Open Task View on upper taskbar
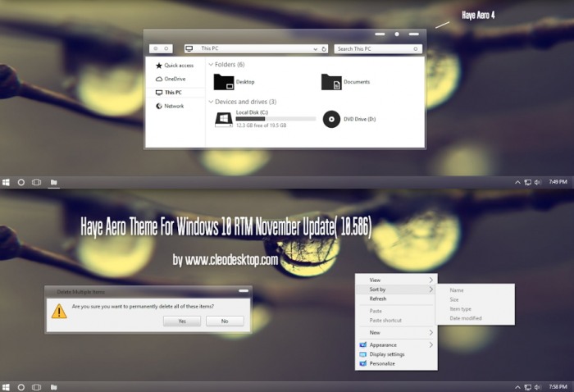This screenshot has height=392, width=574. tap(37, 182)
